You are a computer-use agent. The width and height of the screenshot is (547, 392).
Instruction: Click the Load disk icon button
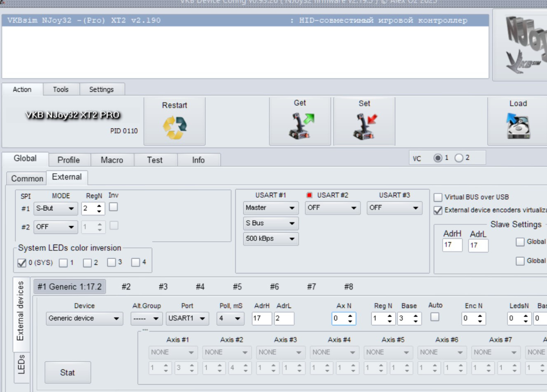point(518,126)
